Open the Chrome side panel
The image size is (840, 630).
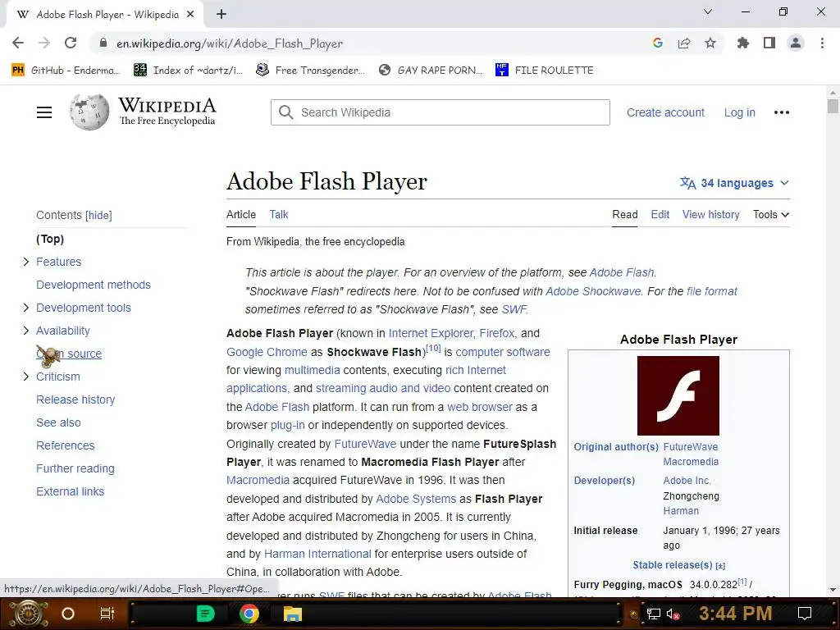(x=769, y=43)
